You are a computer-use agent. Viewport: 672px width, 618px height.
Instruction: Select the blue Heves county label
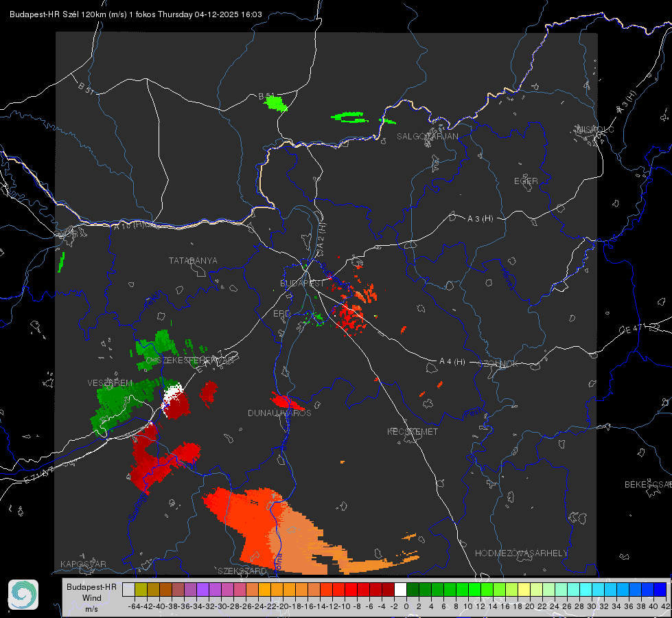pos(508,279)
